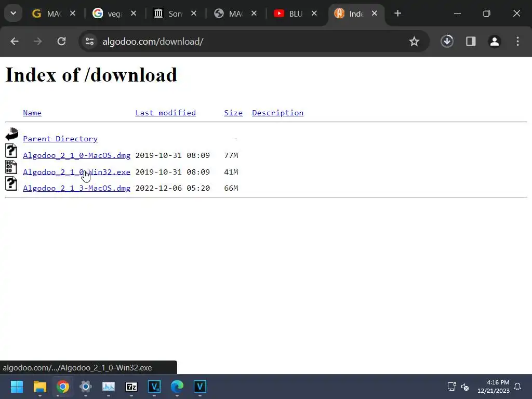Bookmark this page with the star icon
This screenshot has width=532, height=399.
414,42
